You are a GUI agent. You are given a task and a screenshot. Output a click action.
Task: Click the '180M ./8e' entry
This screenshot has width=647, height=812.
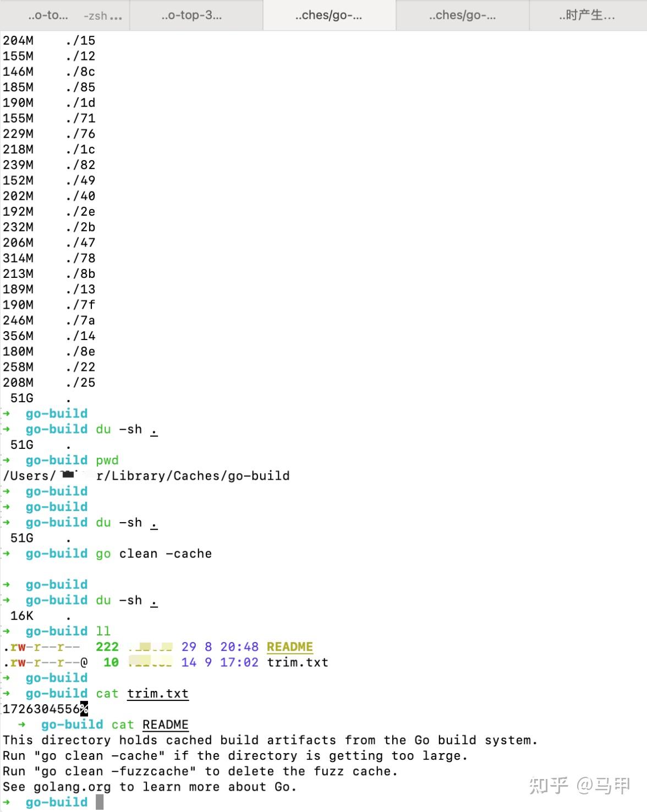pos(49,352)
